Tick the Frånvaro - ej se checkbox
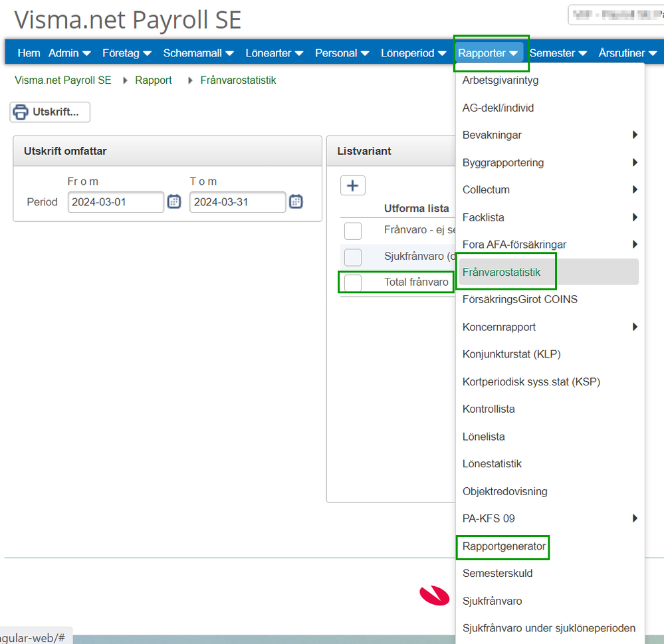This screenshot has width=664, height=644. point(353,231)
